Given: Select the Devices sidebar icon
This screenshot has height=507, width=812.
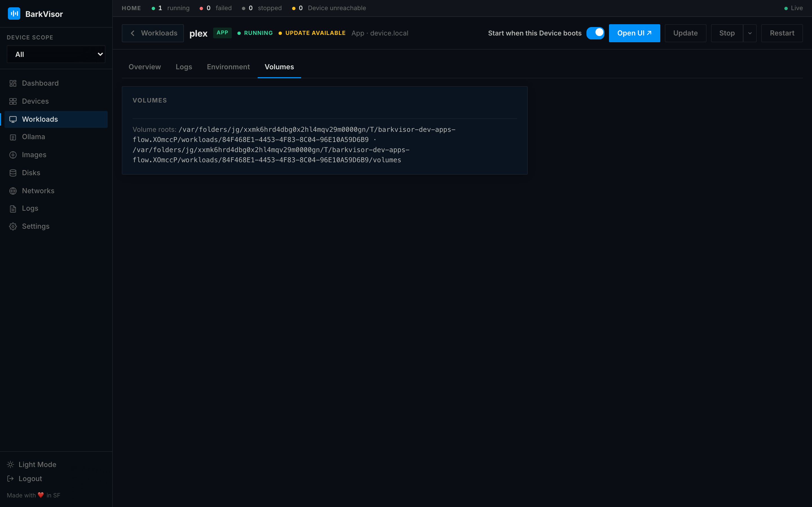Looking at the screenshot, I should coord(13,101).
